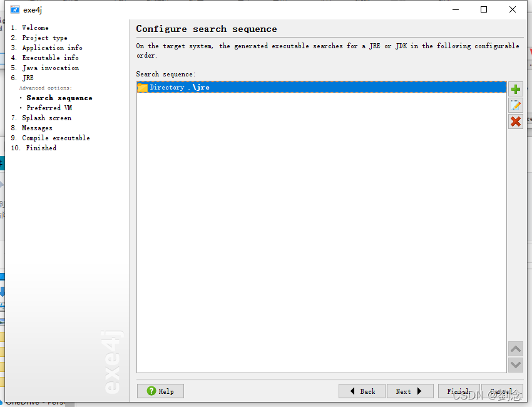Select the Directory .\jre list row
This screenshot has width=532, height=407.
click(321, 87)
